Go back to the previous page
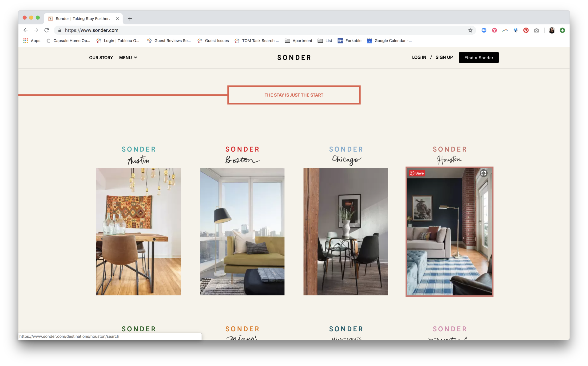Image resolution: width=588 pixels, height=366 pixels. click(x=25, y=30)
